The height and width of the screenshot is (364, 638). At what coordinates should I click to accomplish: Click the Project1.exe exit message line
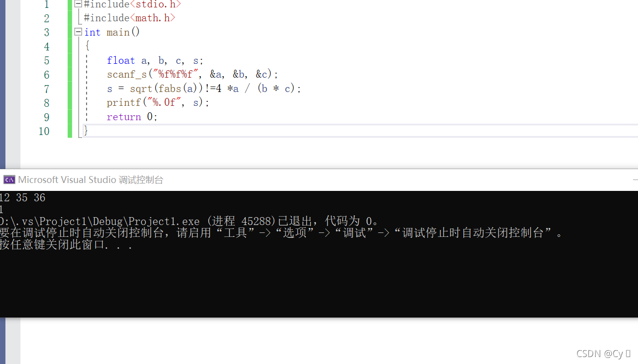(190, 221)
